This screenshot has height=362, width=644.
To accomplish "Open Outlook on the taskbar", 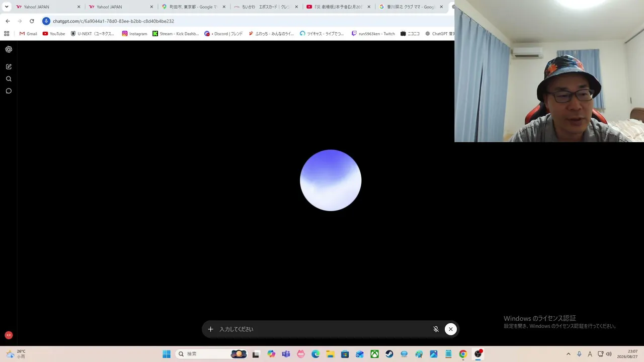I will click(x=360, y=354).
